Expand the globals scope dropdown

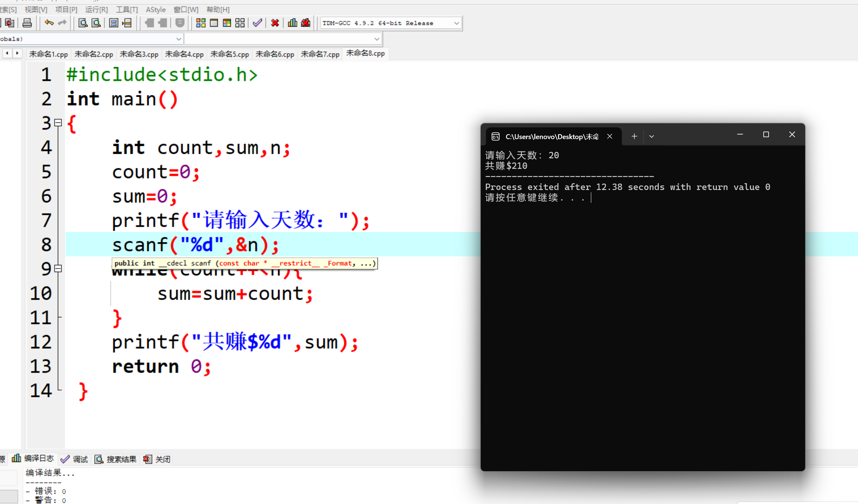[178, 39]
